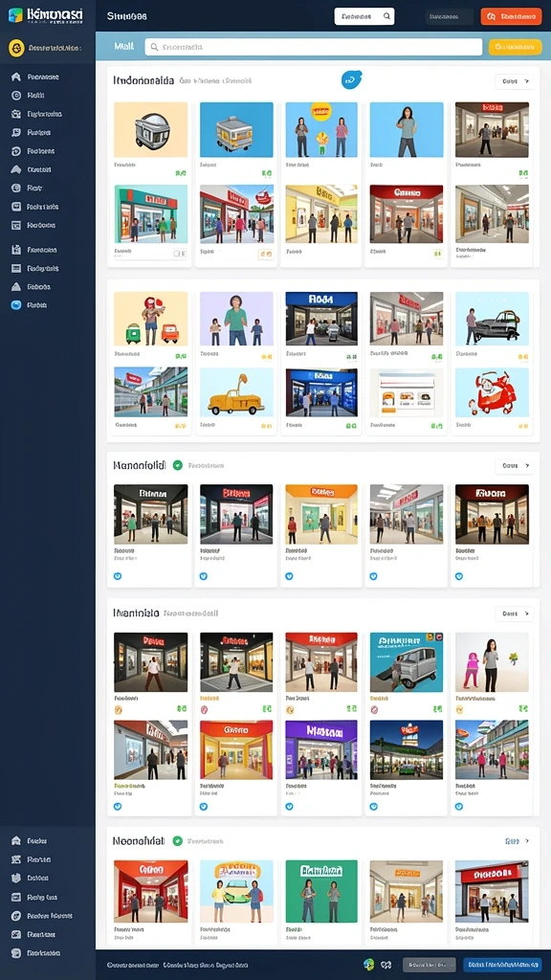The image size is (551, 980).
Task: Click the green check badge beside third section heading
Action: point(177,465)
